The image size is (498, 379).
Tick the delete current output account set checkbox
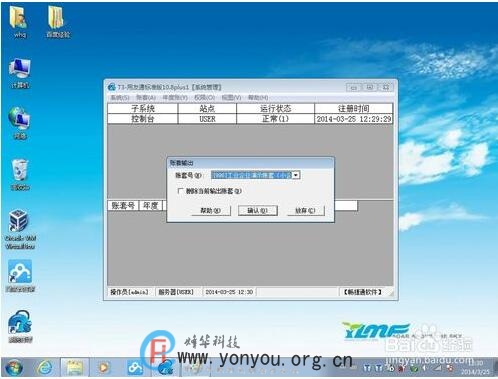(x=180, y=191)
